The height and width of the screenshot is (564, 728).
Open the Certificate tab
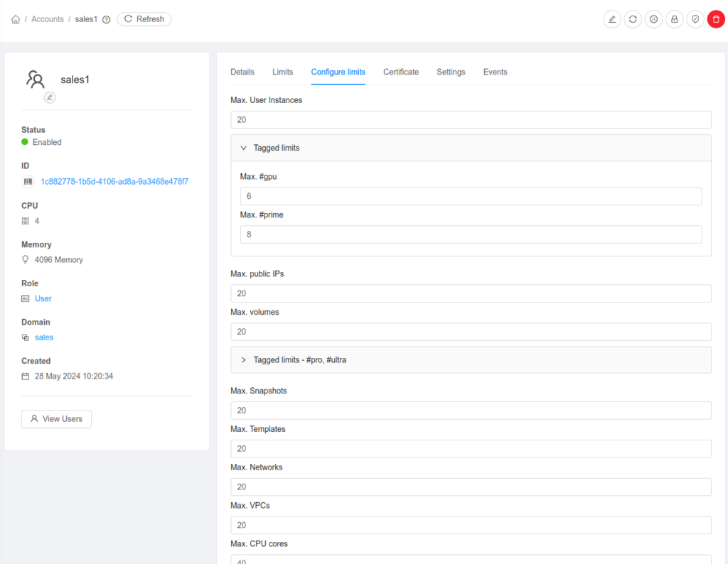click(401, 72)
